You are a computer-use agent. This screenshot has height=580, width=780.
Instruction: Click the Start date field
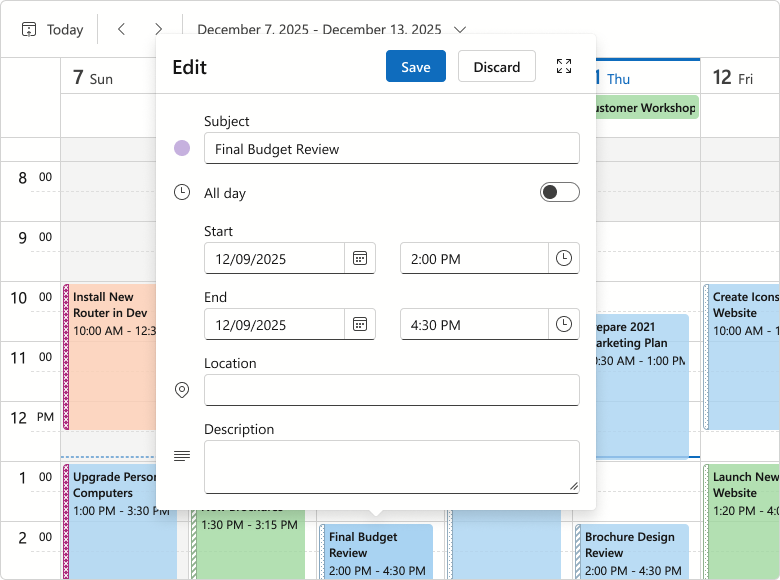click(x=274, y=258)
